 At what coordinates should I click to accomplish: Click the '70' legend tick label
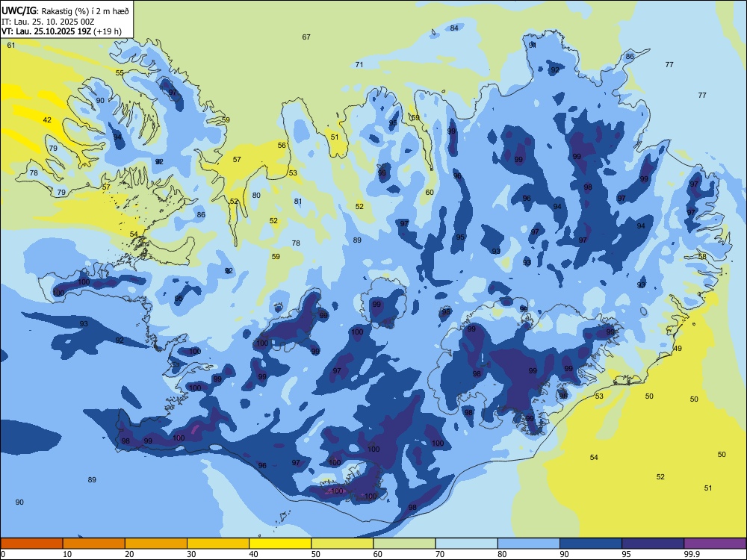[440, 554]
